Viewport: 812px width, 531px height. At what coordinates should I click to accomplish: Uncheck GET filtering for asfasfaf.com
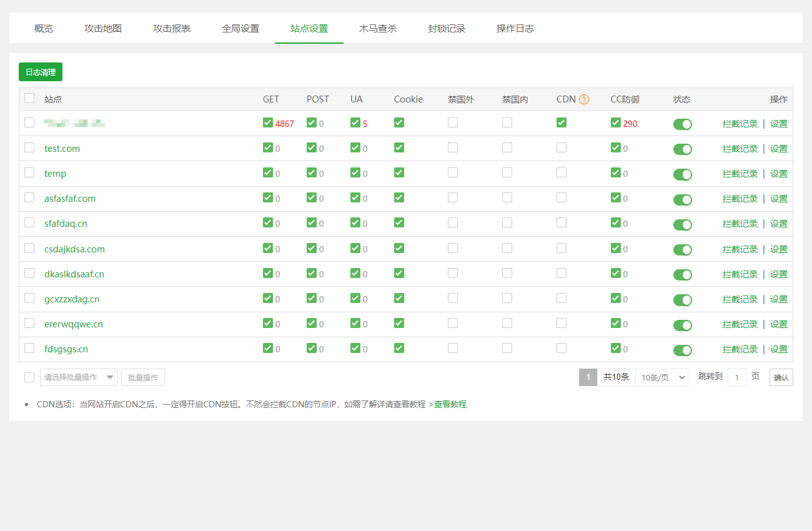[x=268, y=197]
